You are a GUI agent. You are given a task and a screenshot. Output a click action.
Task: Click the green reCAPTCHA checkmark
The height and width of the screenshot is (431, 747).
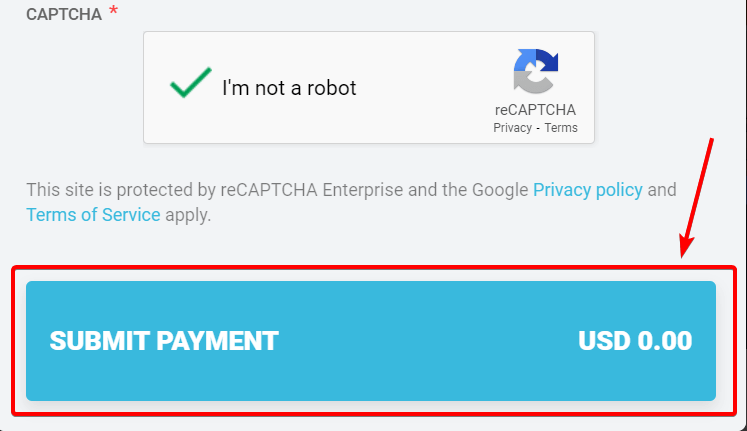point(190,84)
